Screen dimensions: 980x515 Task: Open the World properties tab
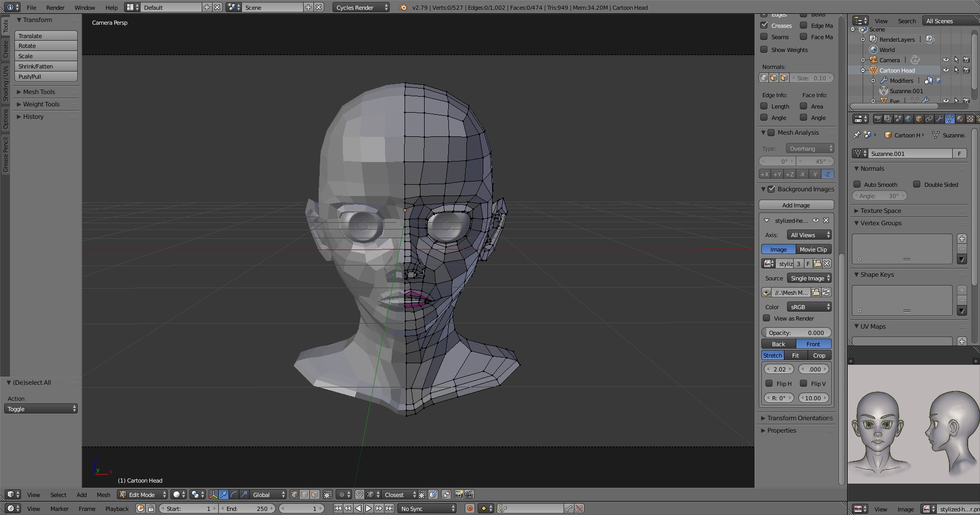(x=908, y=119)
